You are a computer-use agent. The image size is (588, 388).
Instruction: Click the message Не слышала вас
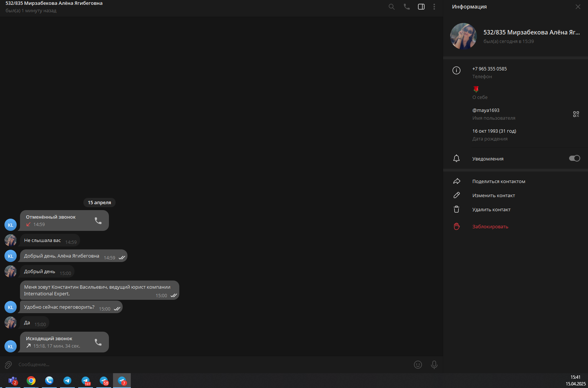(x=50, y=241)
